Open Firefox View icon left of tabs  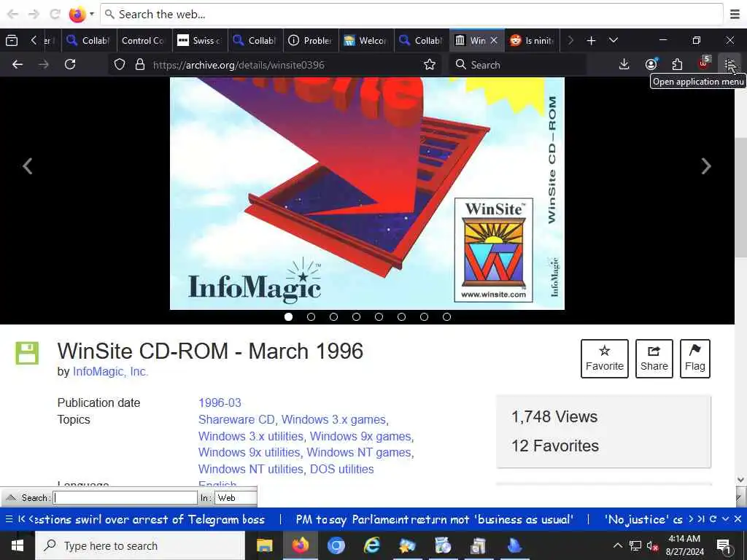click(x=12, y=41)
